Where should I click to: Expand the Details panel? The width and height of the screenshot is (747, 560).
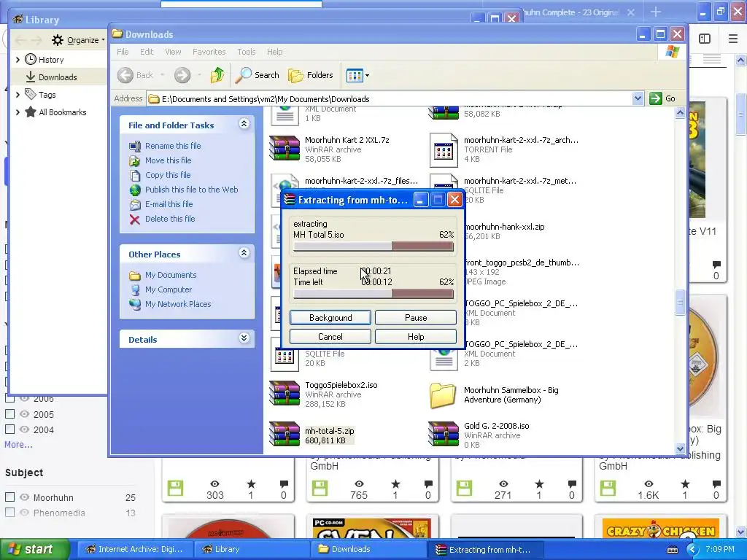[244, 338]
